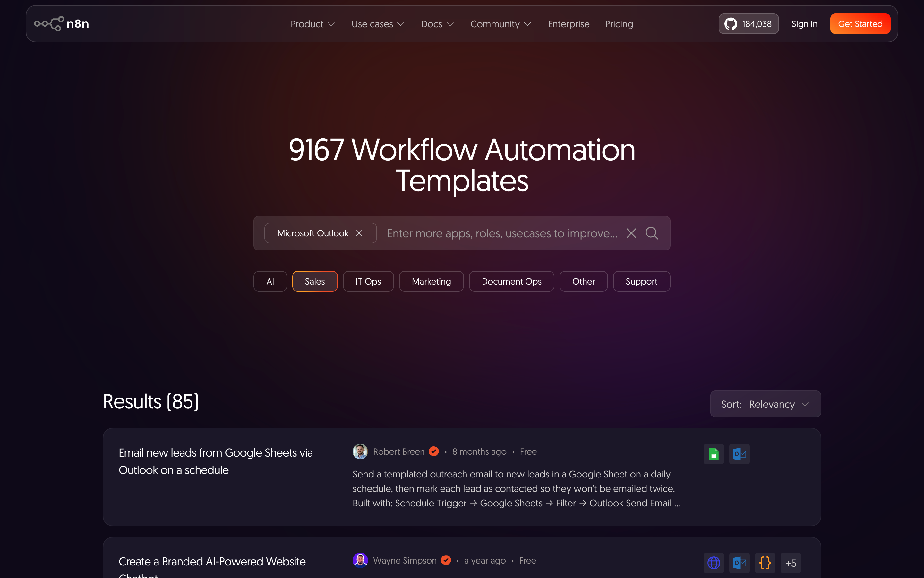Viewport: 924px width, 578px height.
Task: Toggle the IT Ops category filter
Action: pyautogui.click(x=368, y=281)
